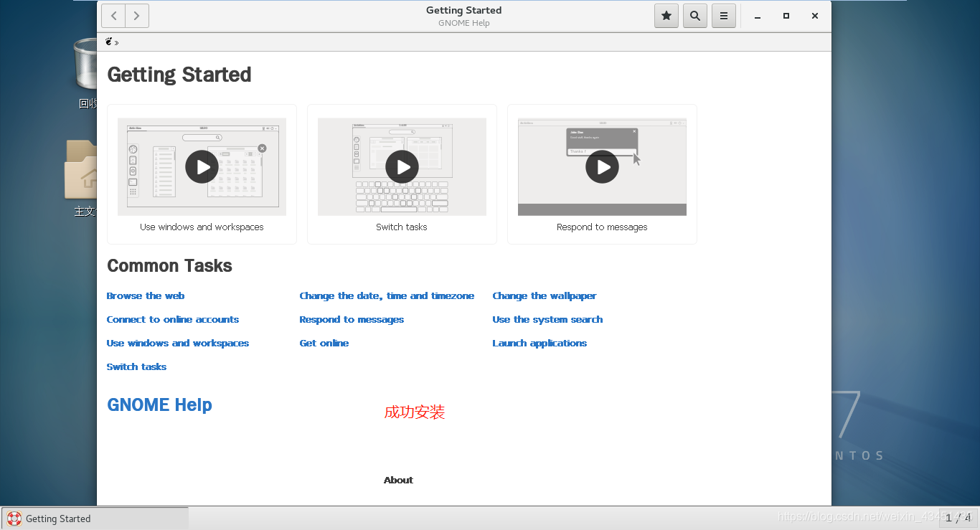Click Getting Started taskbar entry
This screenshot has width=980, height=530.
click(x=95, y=519)
